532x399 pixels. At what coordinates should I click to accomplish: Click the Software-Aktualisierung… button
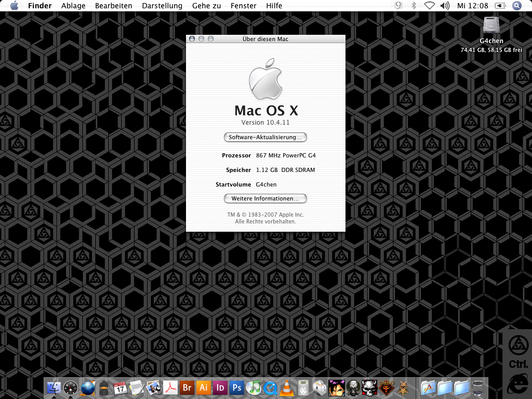coord(265,137)
